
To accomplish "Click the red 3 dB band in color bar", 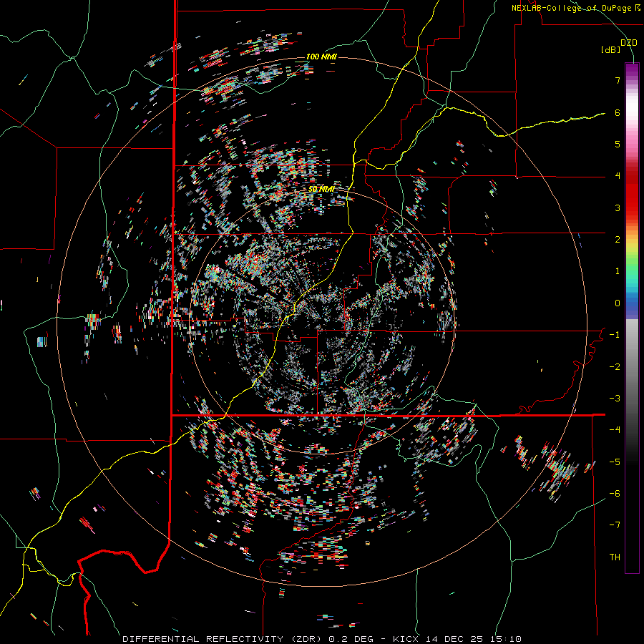I will (x=632, y=208).
